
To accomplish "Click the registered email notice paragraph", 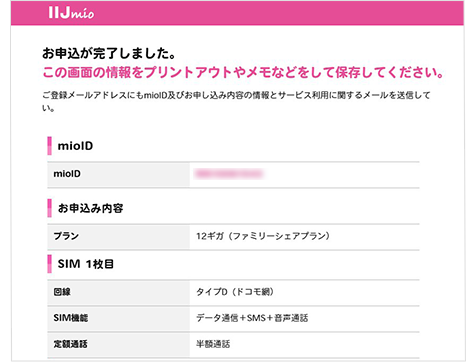I will [236, 101].
